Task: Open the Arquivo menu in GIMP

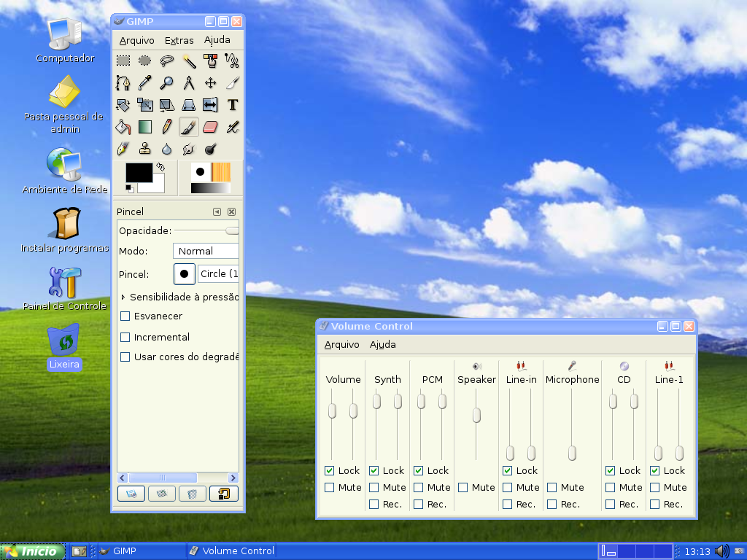Action: [136, 41]
